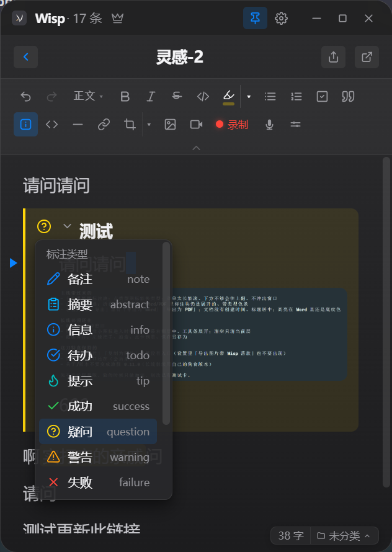Open the 未分类 category dropdown

pyautogui.click(x=344, y=535)
